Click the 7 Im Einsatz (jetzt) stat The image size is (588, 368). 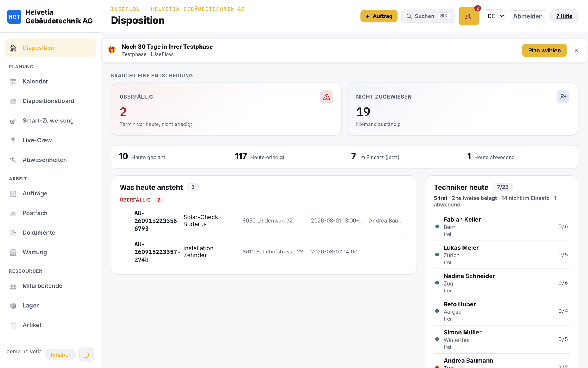click(375, 157)
